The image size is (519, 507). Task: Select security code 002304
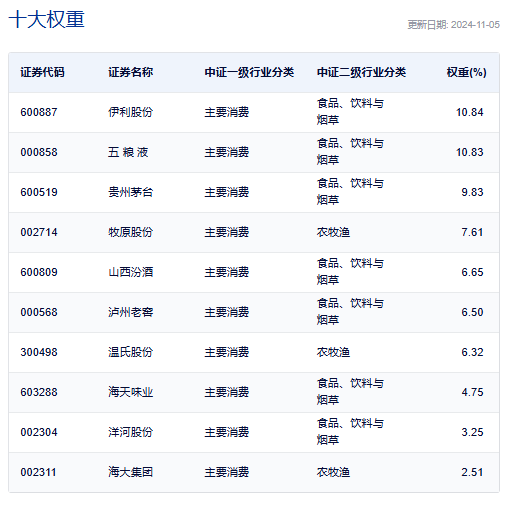click(x=39, y=432)
